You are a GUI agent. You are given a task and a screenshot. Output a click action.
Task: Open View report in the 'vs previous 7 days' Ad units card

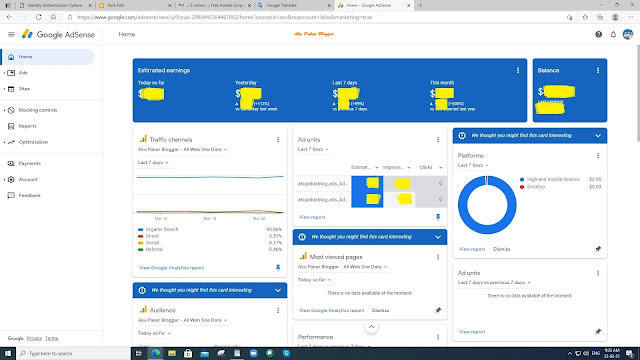(x=472, y=332)
